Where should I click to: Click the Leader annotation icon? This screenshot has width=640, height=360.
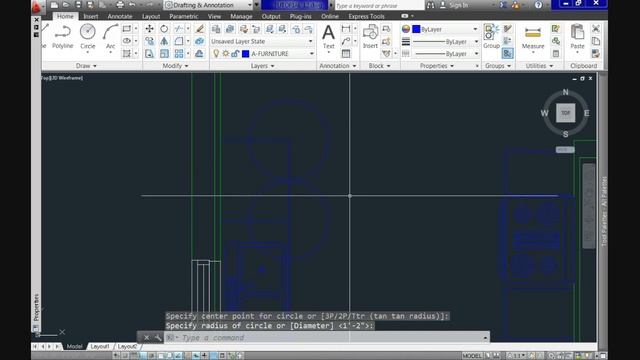pyautogui.click(x=346, y=41)
